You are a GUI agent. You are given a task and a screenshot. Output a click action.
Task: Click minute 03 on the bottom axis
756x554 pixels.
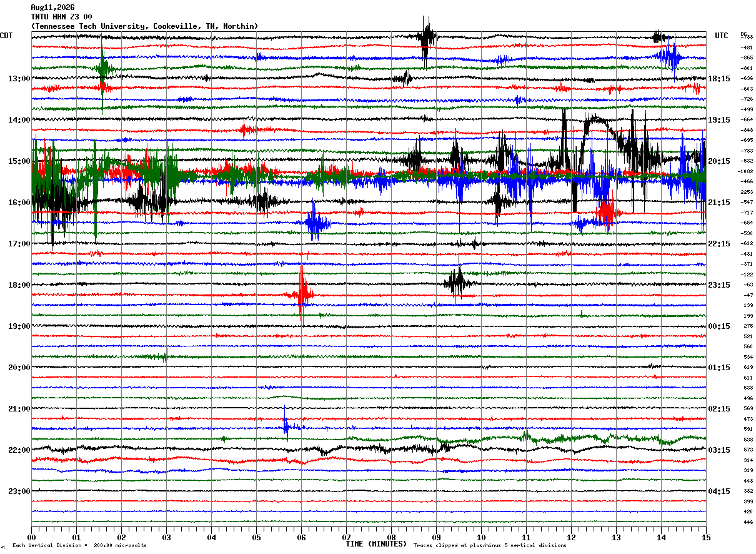[x=166, y=537]
